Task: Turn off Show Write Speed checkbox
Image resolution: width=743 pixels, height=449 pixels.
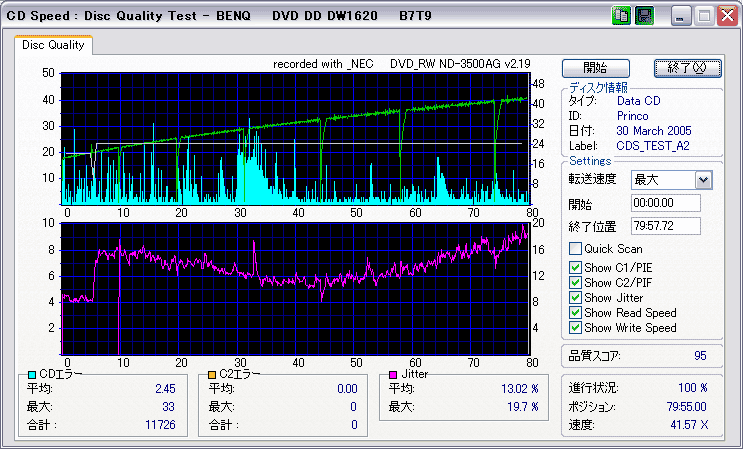Action: [575, 328]
